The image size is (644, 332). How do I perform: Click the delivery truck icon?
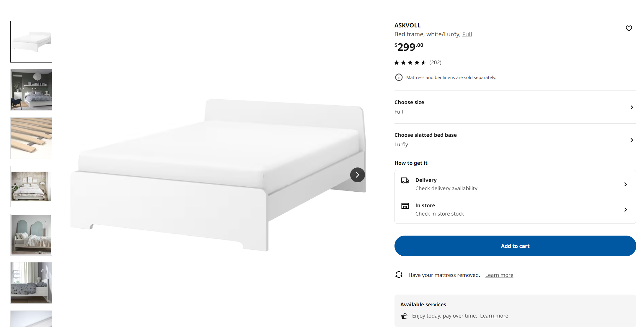(x=405, y=180)
